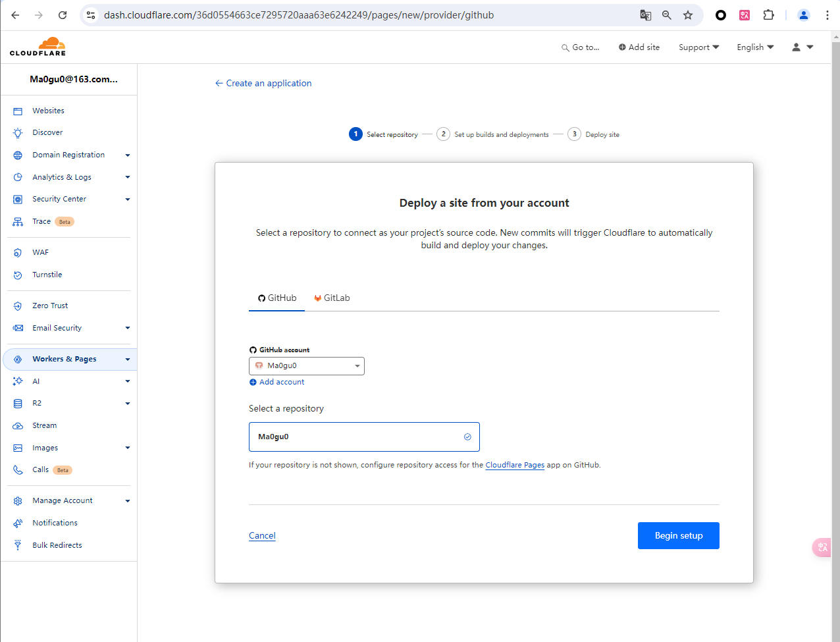Viewport: 840px width, 642px height.
Task: Expand the Analytics & Logs submenu
Action: pyautogui.click(x=128, y=177)
